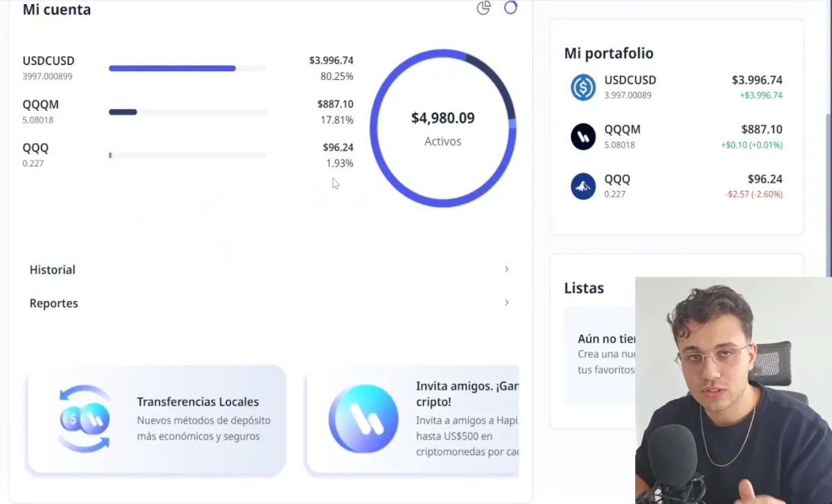Click the Mi portafolio heading
The image size is (832, 504).
(609, 53)
